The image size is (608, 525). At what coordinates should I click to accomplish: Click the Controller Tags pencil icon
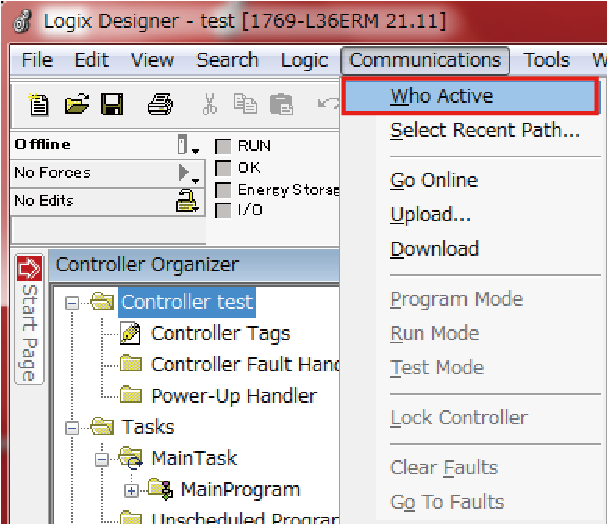131,334
